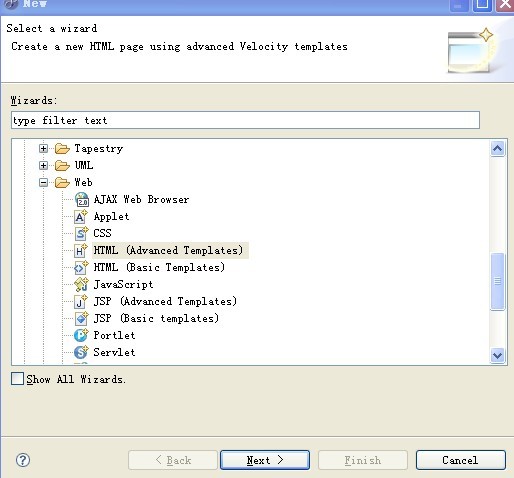Choose the Applet wizard icon
514x478 pixels.
coord(81,217)
